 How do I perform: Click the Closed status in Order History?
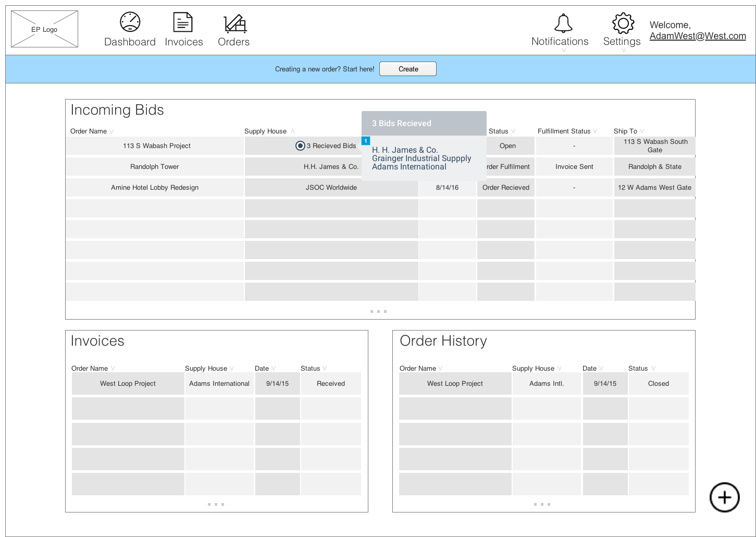(659, 384)
